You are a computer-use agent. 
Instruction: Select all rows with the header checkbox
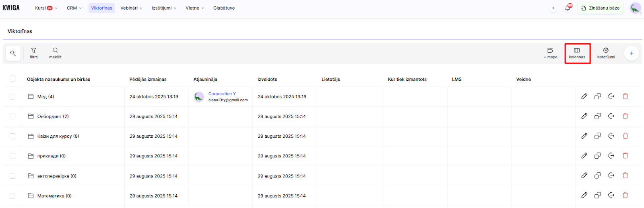(12, 79)
